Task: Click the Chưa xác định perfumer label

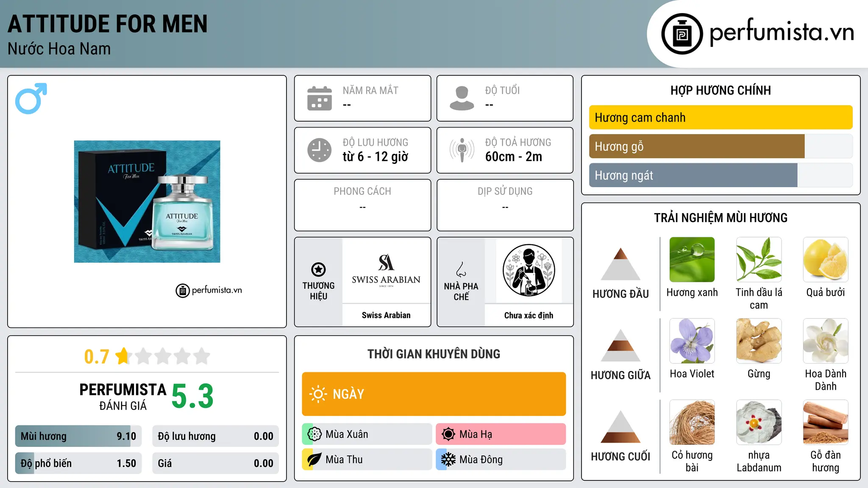Action: click(x=529, y=315)
